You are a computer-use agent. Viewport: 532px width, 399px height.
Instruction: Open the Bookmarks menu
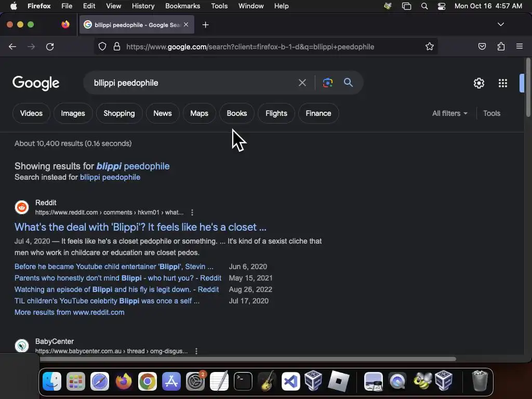(x=182, y=6)
